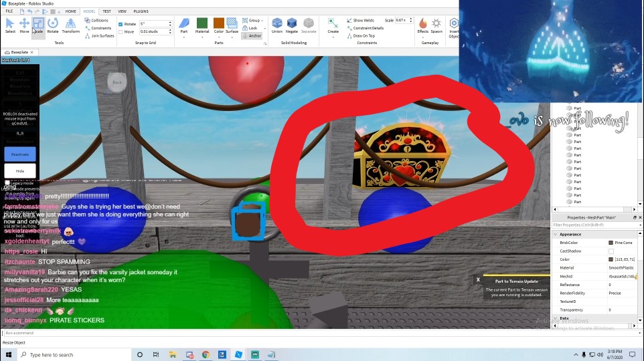Screen dimensions: 644x361
Task: Expand the Material dropdown arrow
Action: 202,37
